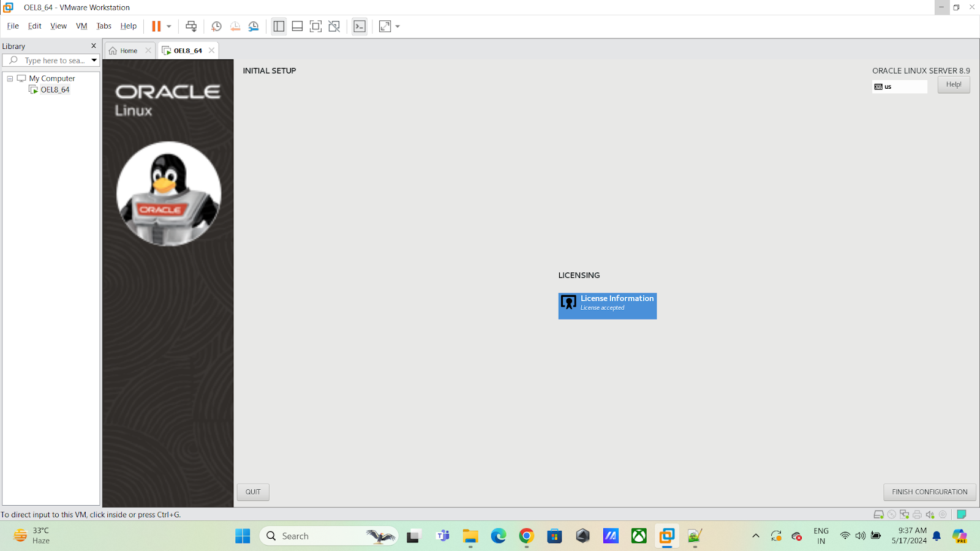980x551 pixels.
Task: Pause the virtual machine with orange button
Action: 156,26
